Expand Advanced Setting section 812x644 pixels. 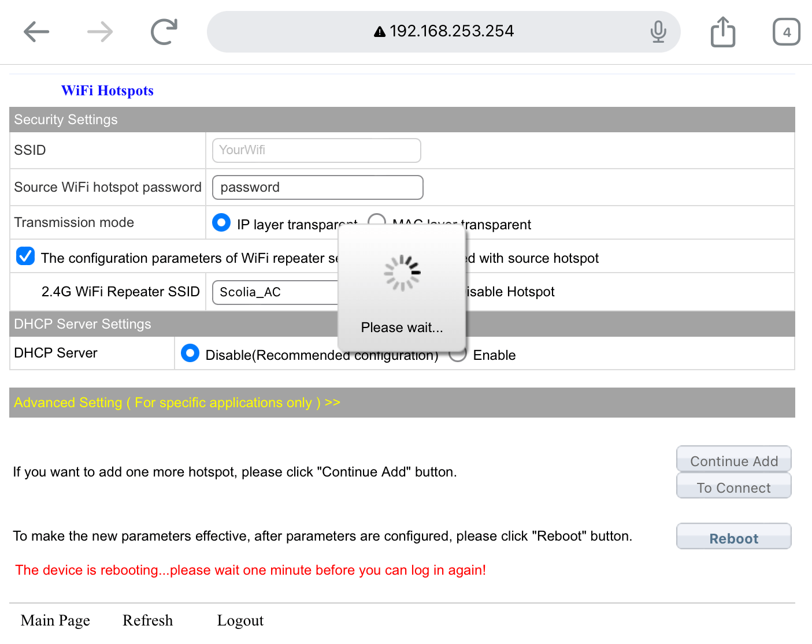(177, 403)
